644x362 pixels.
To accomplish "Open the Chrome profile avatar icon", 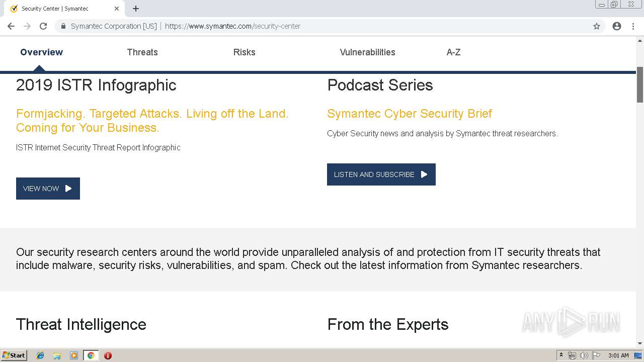I will 617,26.
